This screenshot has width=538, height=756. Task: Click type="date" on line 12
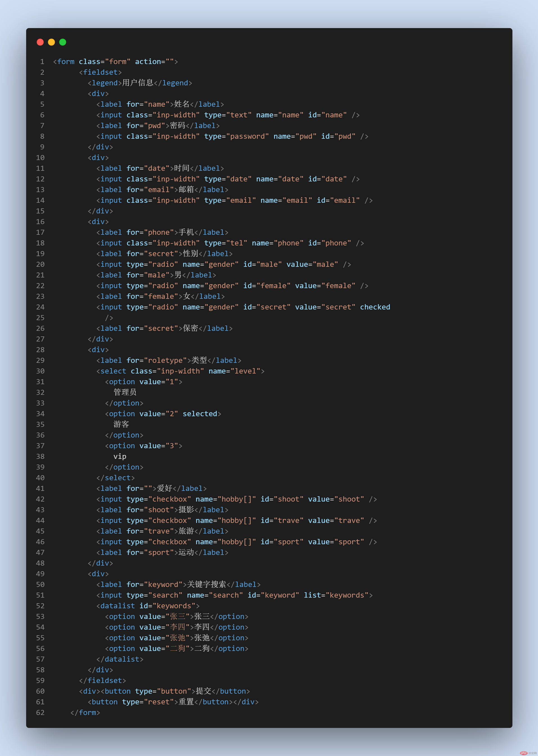tap(228, 179)
